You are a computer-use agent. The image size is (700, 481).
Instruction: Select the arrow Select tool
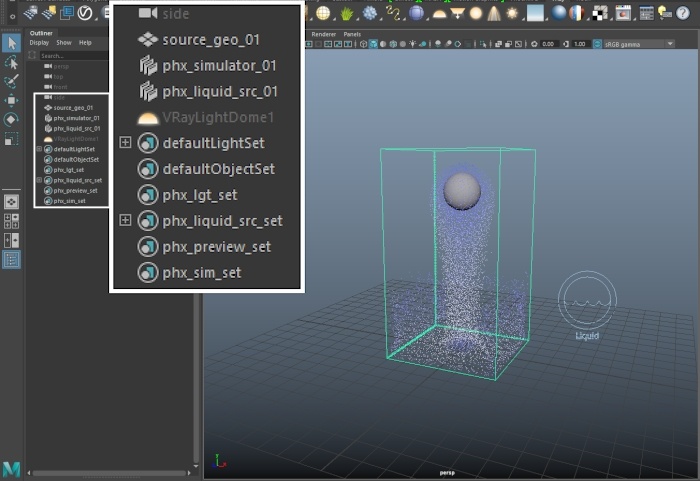coord(12,43)
